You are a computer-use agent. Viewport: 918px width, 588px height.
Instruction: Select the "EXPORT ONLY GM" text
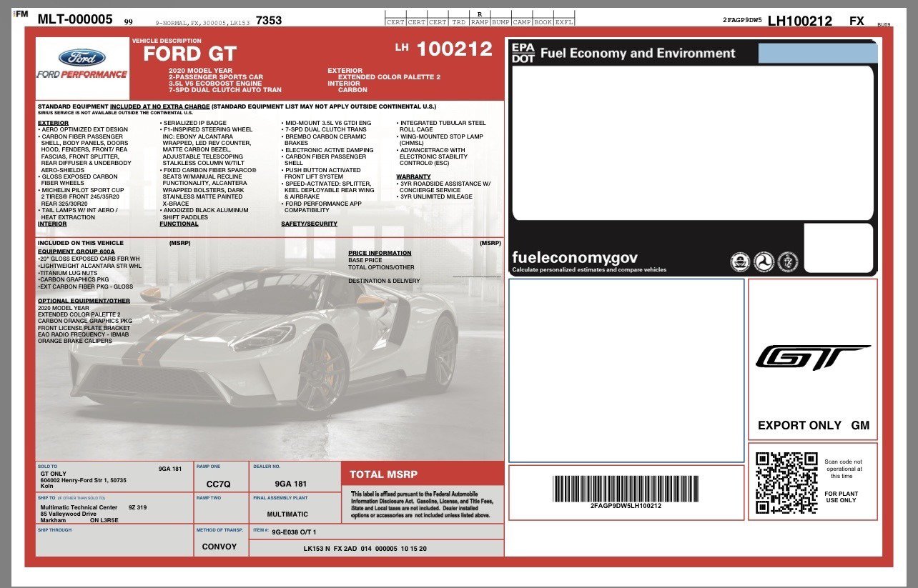[814, 425]
